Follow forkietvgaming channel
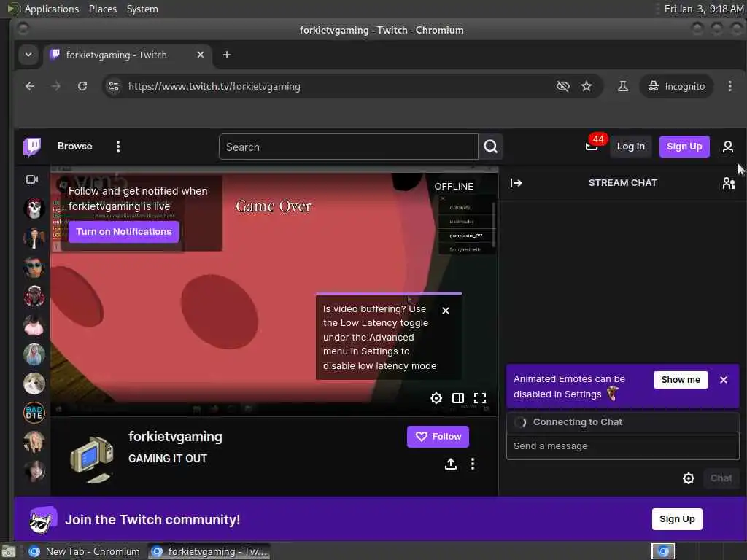747x560 pixels. (438, 437)
